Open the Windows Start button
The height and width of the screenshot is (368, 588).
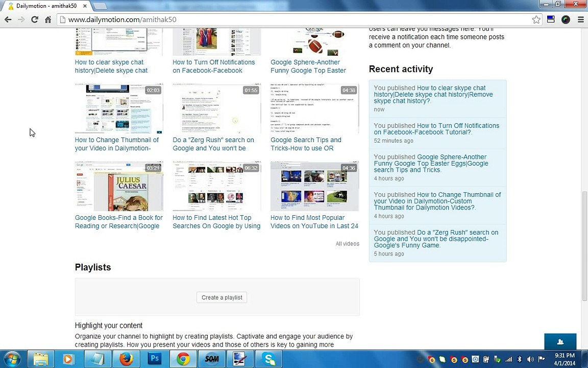(12, 359)
